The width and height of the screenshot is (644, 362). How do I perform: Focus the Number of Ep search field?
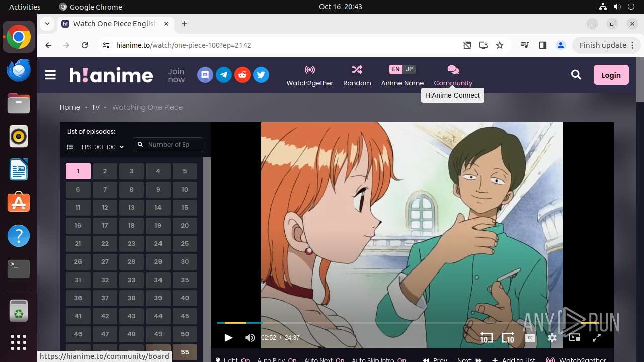tap(168, 145)
